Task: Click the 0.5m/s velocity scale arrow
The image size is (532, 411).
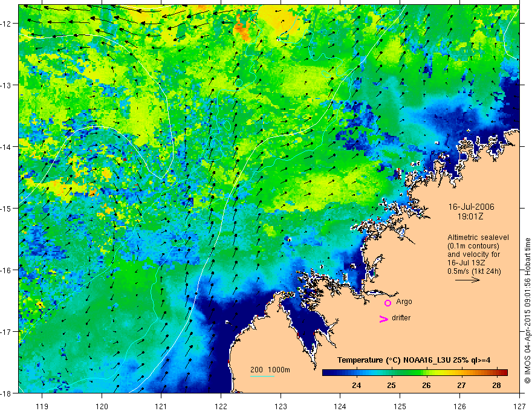Action: pos(467,280)
